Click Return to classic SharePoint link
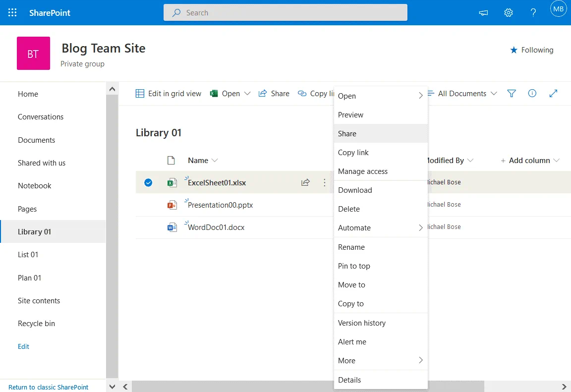Viewport: 571px width, 392px height. pos(49,387)
